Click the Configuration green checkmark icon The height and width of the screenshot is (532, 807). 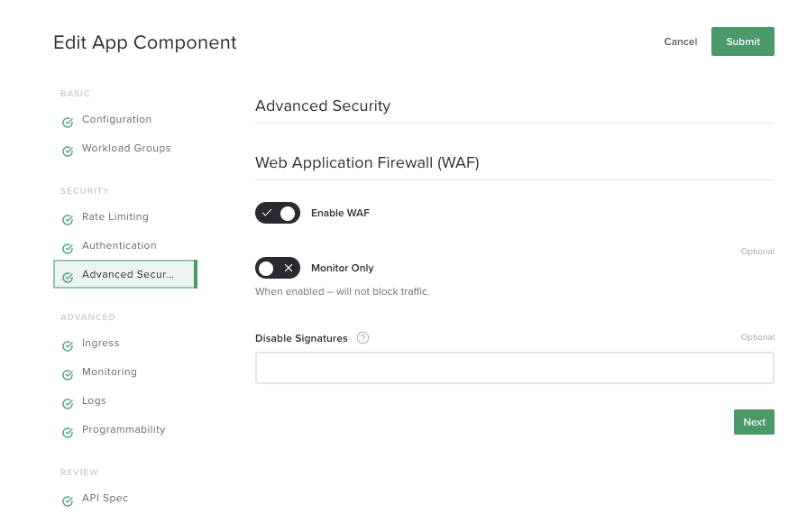[68, 123]
